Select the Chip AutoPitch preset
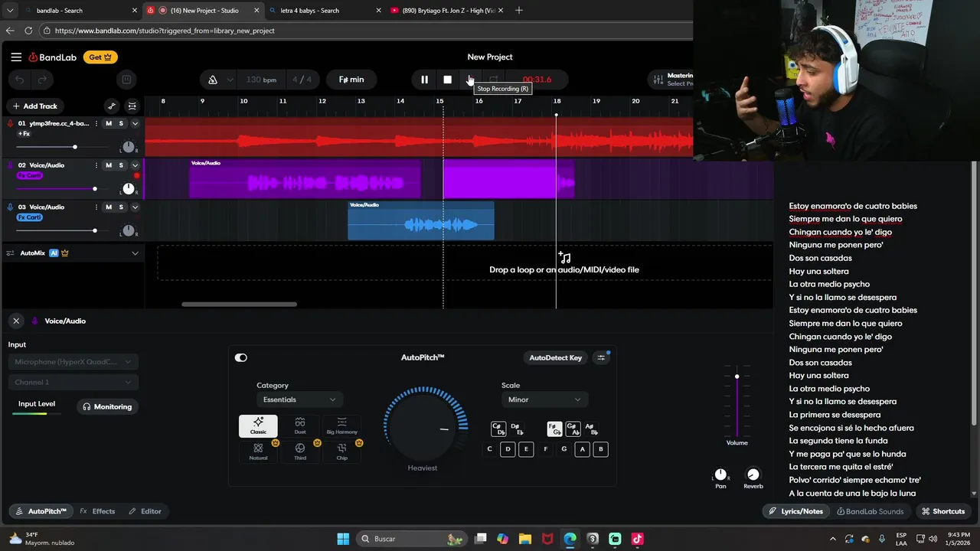 (x=341, y=452)
